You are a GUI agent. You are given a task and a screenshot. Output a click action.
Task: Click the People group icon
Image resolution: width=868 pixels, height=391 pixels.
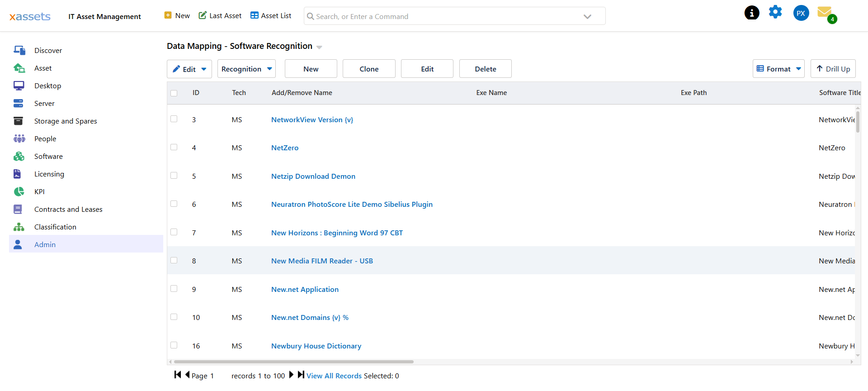tap(19, 138)
